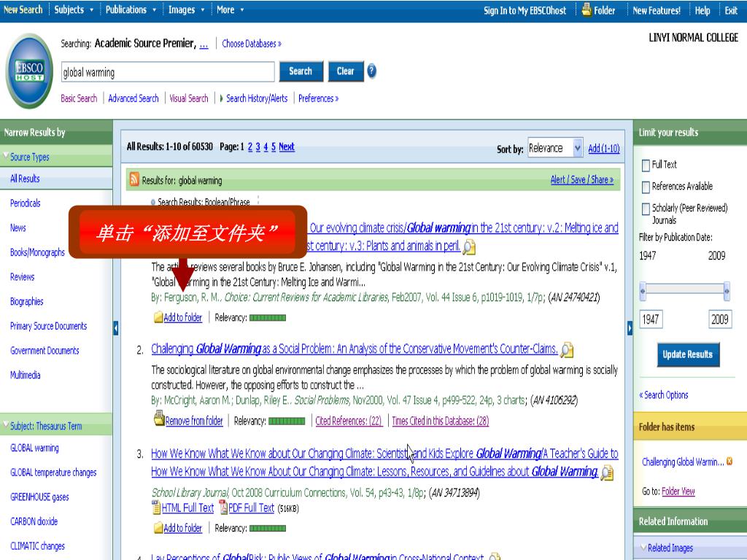Collapse right panel using arrow handle
This screenshot has width=747, height=560.
click(630, 327)
